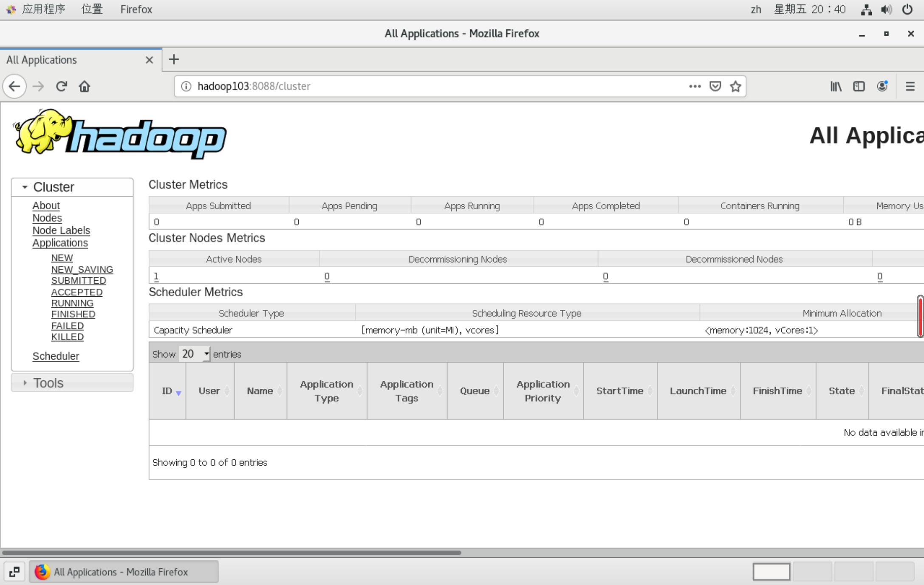This screenshot has height=585, width=924.
Task: Open the 位置 places menu
Action: pyautogui.click(x=92, y=9)
